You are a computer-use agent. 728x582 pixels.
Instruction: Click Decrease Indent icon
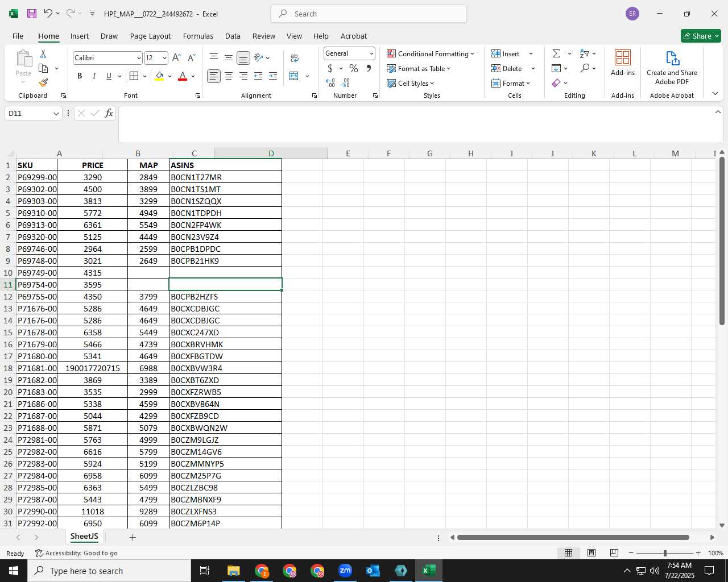pyautogui.click(x=258, y=76)
